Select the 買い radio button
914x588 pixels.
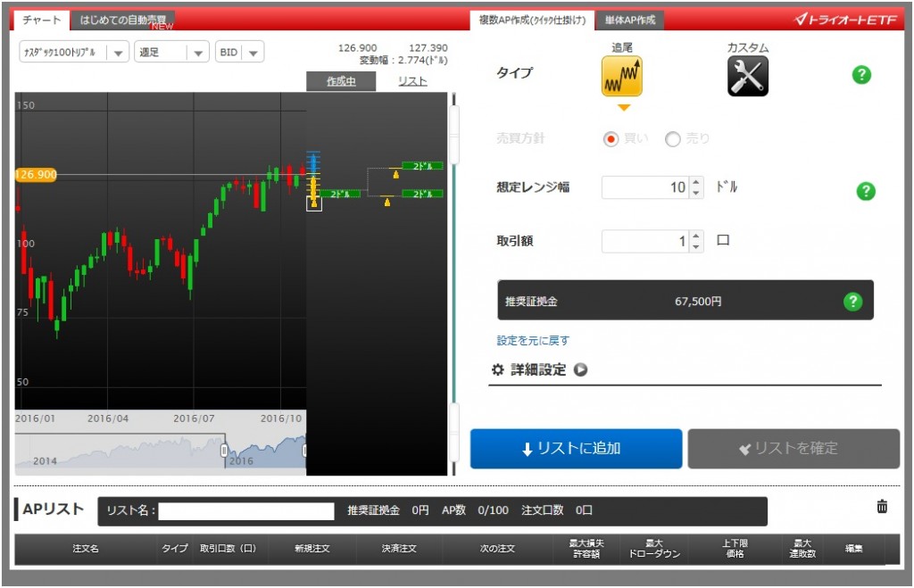[x=611, y=139]
